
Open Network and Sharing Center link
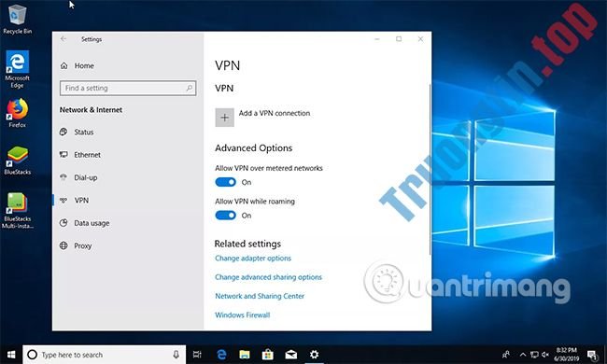pyautogui.click(x=260, y=296)
